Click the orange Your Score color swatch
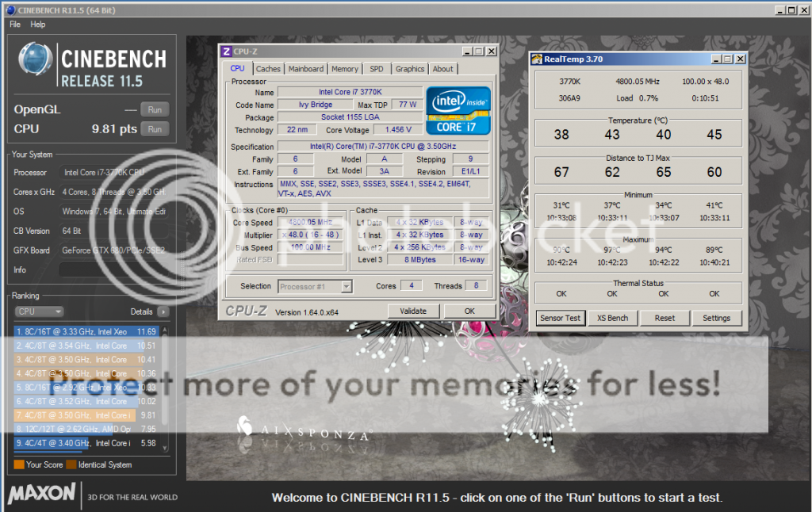 coord(18,464)
